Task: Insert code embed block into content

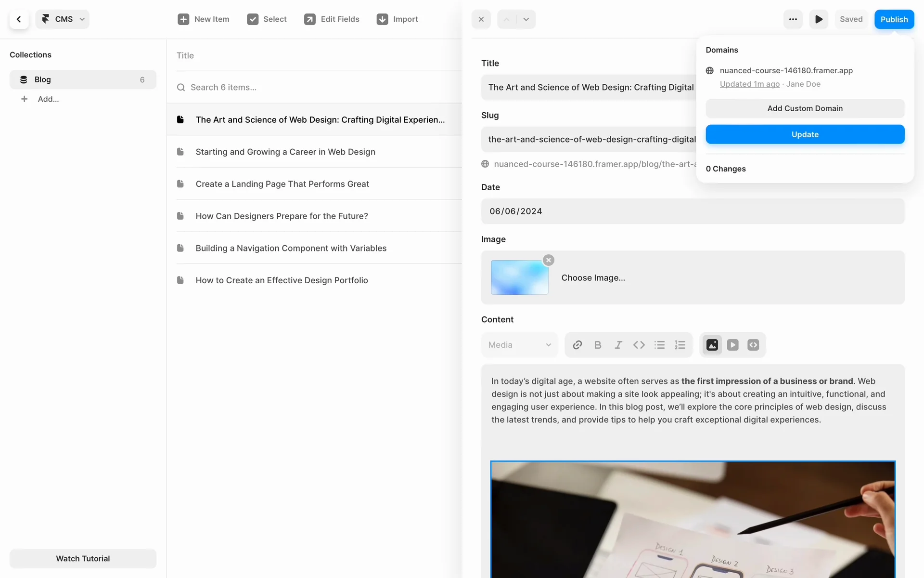Action: coord(753,345)
